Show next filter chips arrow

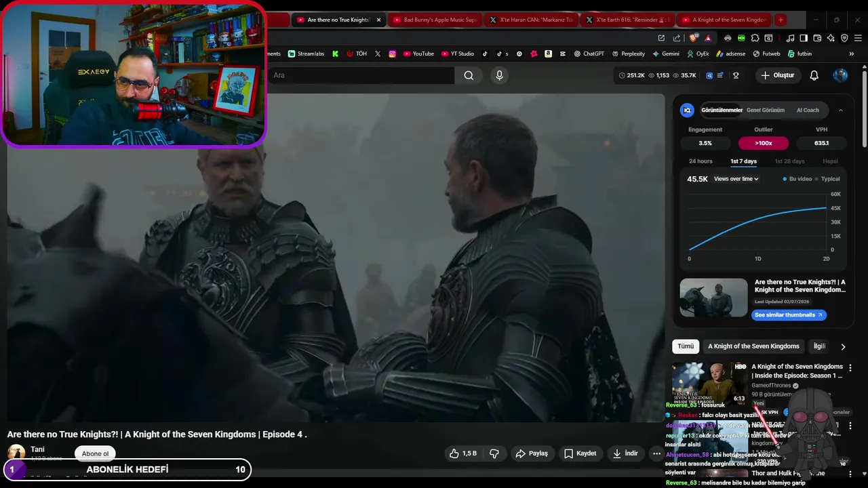(843, 346)
